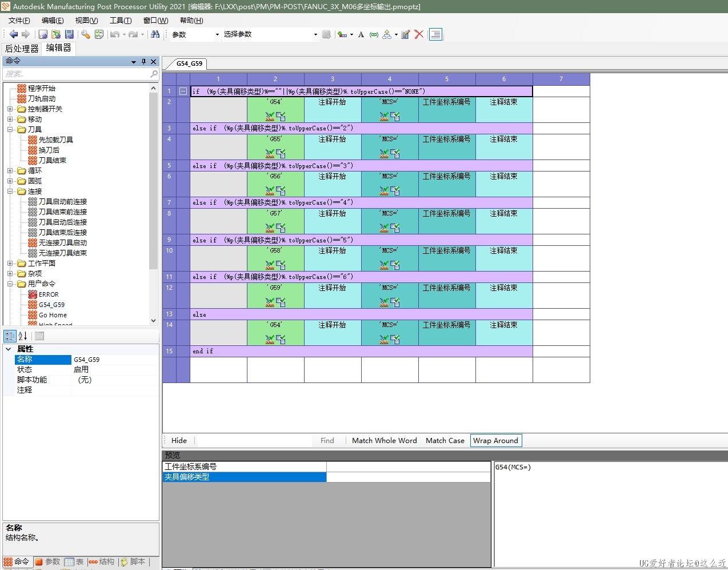
Task: Click the Insert Text 'A' toolbar icon
Action: (361, 34)
